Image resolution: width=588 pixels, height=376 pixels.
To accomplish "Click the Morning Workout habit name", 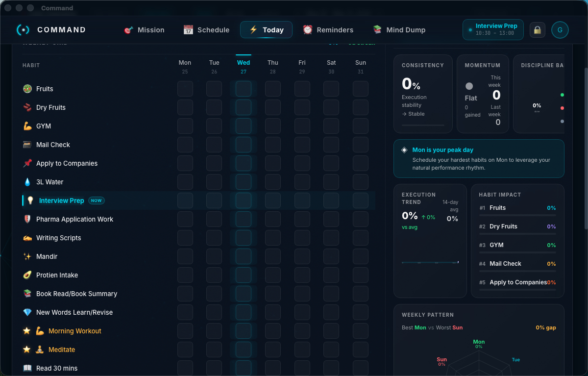I will click(75, 331).
